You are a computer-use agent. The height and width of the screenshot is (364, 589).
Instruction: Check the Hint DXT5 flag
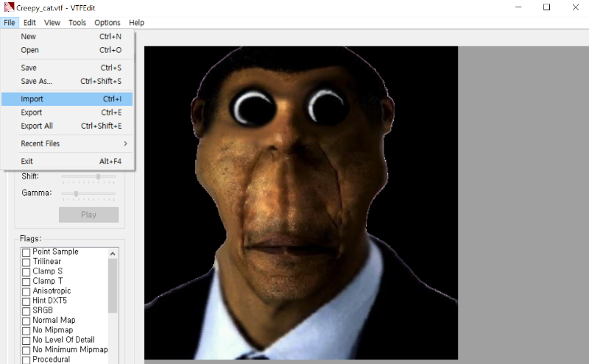pyautogui.click(x=26, y=301)
